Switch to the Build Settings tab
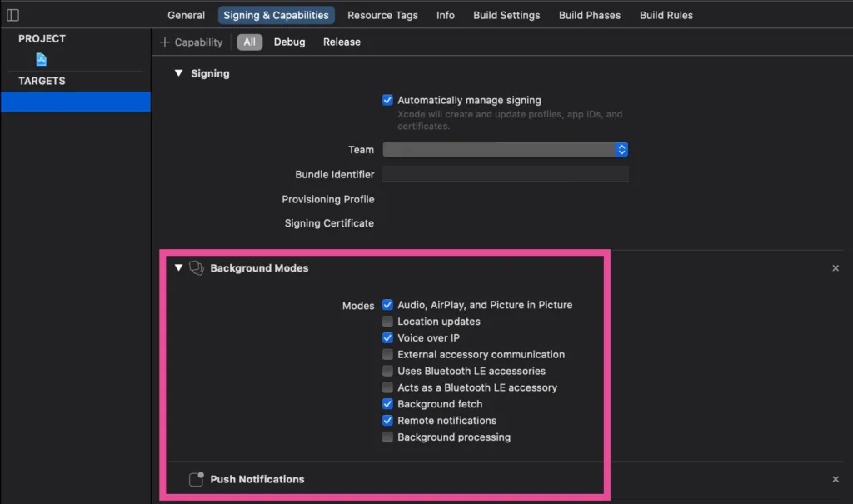This screenshot has width=853, height=504. tap(506, 15)
